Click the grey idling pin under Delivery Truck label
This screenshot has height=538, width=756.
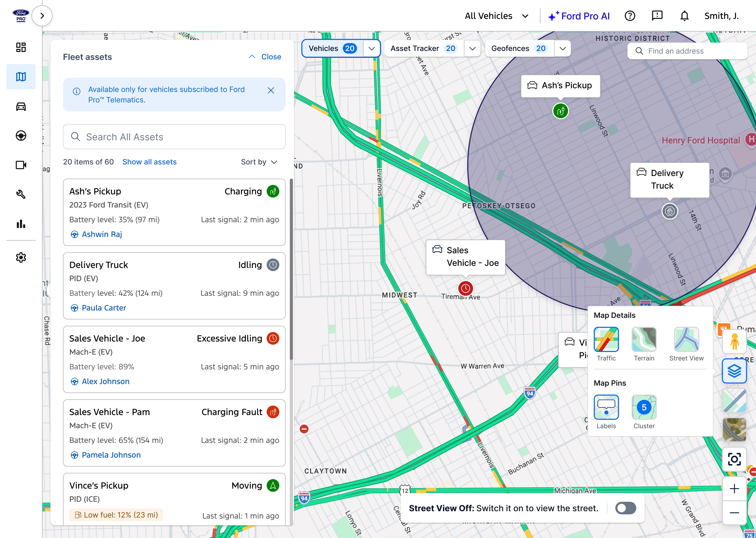pyautogui.click(x=670, y=211)
